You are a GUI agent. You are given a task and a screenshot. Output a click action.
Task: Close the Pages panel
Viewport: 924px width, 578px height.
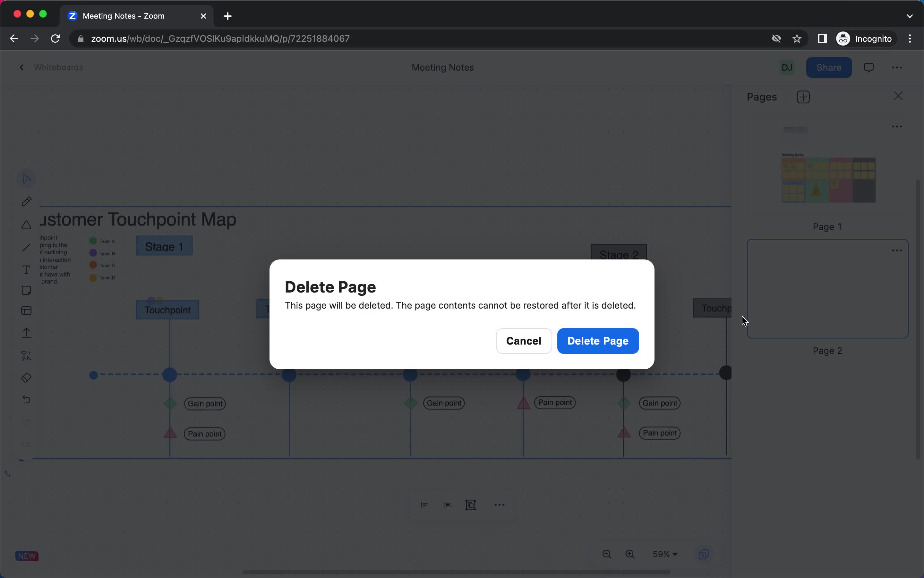[898, 96]
